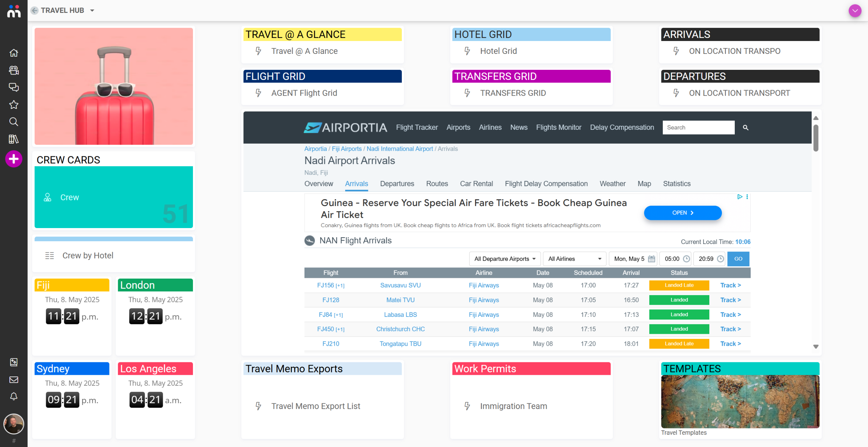The height and width of the screenshot is (447, 868).
Task: Click the embedded page scrollbar thumb
Action: [816, 138]
